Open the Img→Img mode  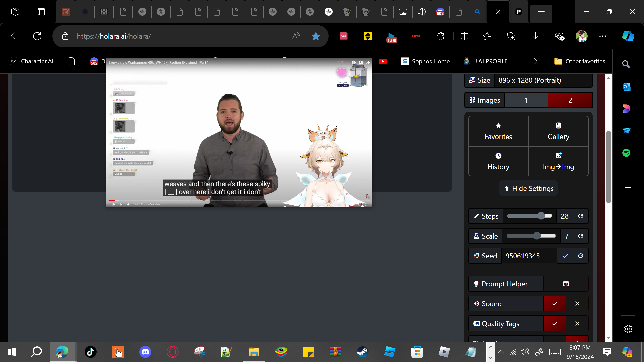click(x=558, y=161)
